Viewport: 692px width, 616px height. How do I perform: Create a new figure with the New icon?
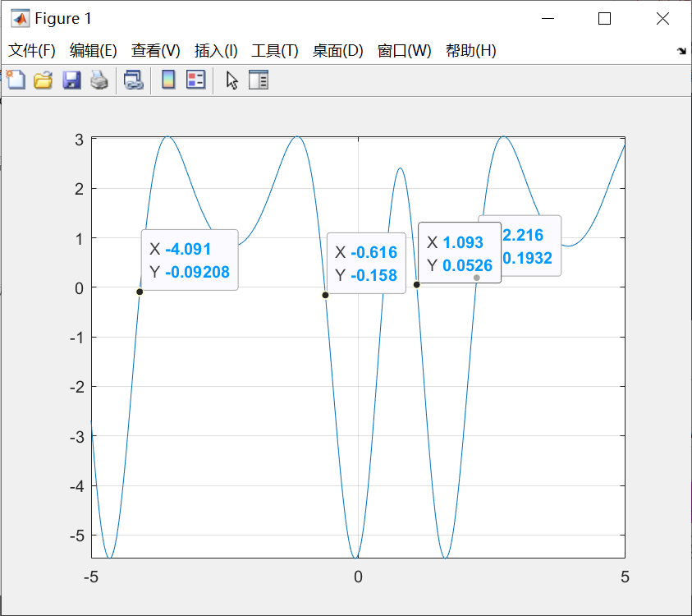click(15, 80)
